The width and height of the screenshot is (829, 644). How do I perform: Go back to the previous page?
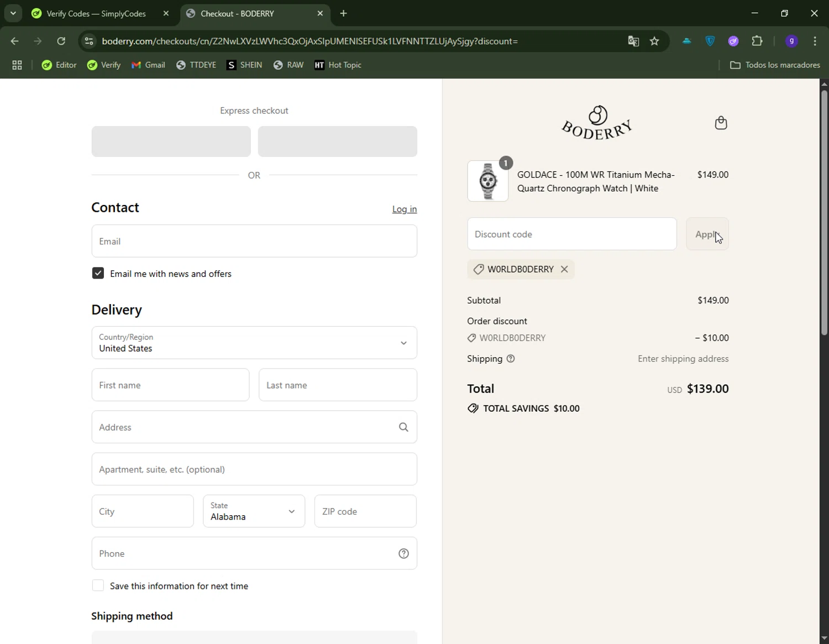[15, 41]
